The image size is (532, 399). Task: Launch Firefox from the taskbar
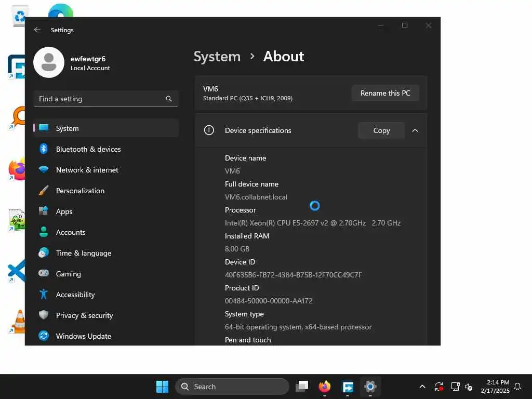pyautogui.click(x=325, y=387)
